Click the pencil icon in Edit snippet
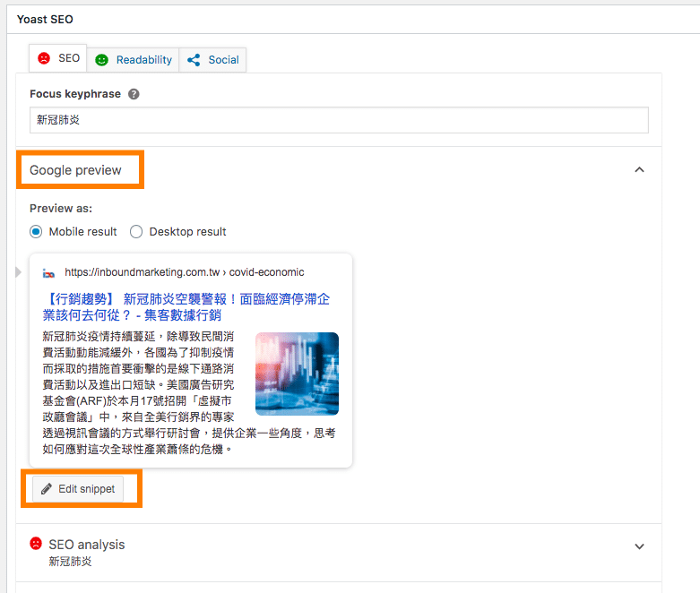This screenshot has height=593, width=700. (47, 489)
